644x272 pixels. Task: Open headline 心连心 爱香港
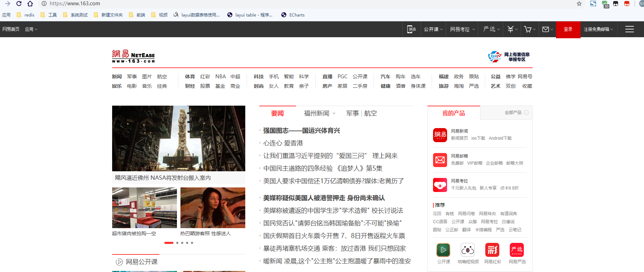(x=283, y=143)
